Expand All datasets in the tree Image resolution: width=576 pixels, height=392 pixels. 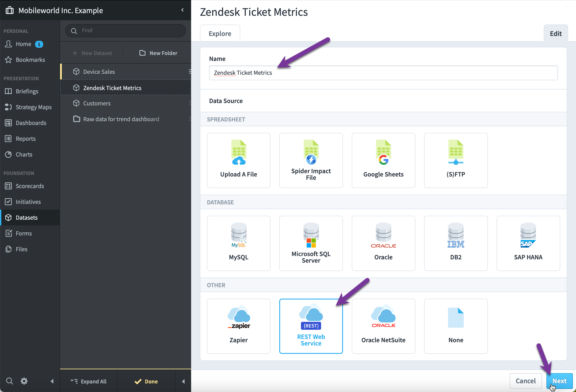(x=89, y=381)
